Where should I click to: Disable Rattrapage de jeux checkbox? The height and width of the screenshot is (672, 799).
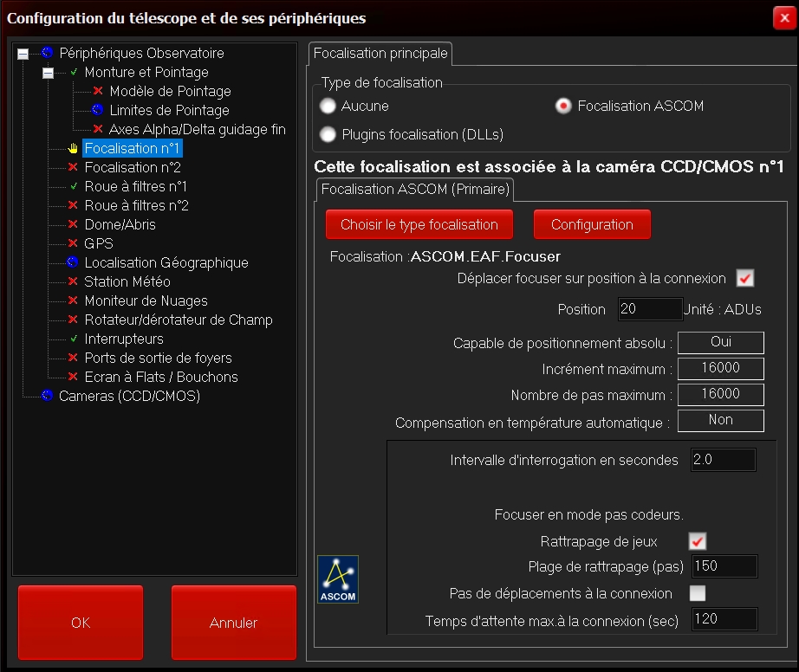pyautogui.click(x=697, y=542)
